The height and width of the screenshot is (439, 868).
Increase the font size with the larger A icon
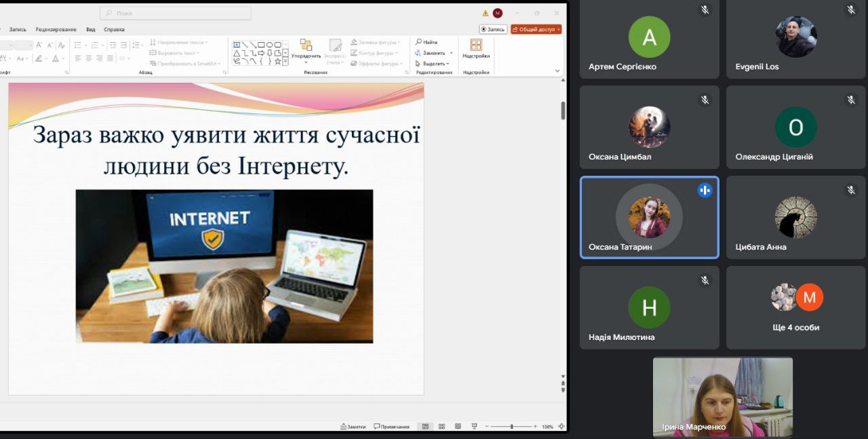39,45
